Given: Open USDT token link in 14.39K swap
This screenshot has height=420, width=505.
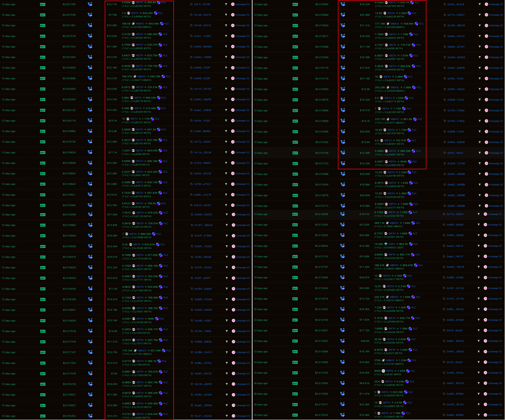Looking at the screenshot, I should point(392,244).
